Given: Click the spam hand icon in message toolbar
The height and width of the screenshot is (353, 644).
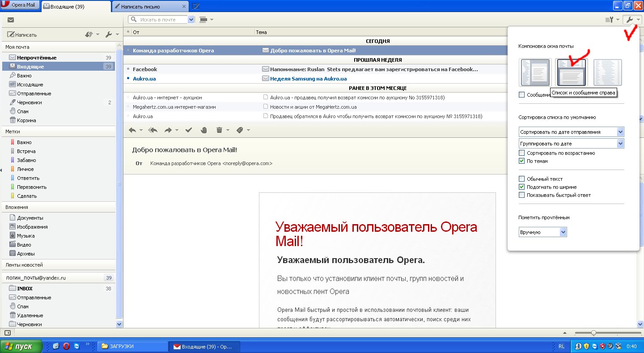Looking at the screenshot, I should click(x=204, y=130).
